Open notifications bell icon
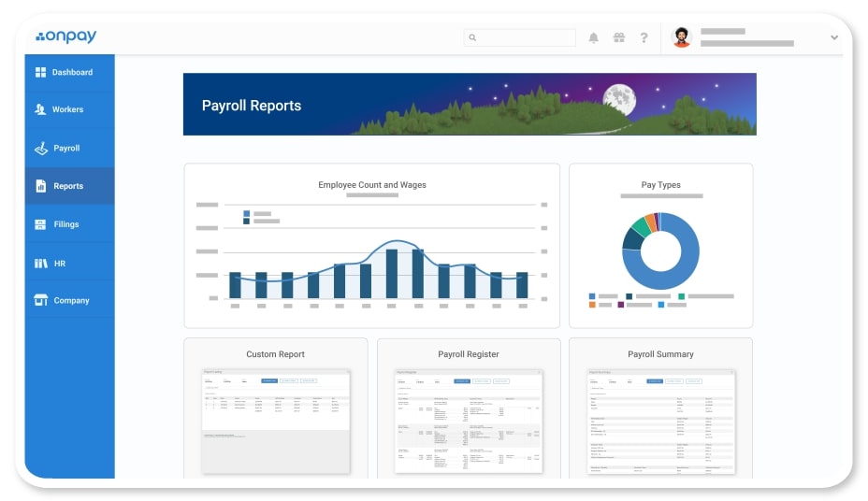 [593, 38]
